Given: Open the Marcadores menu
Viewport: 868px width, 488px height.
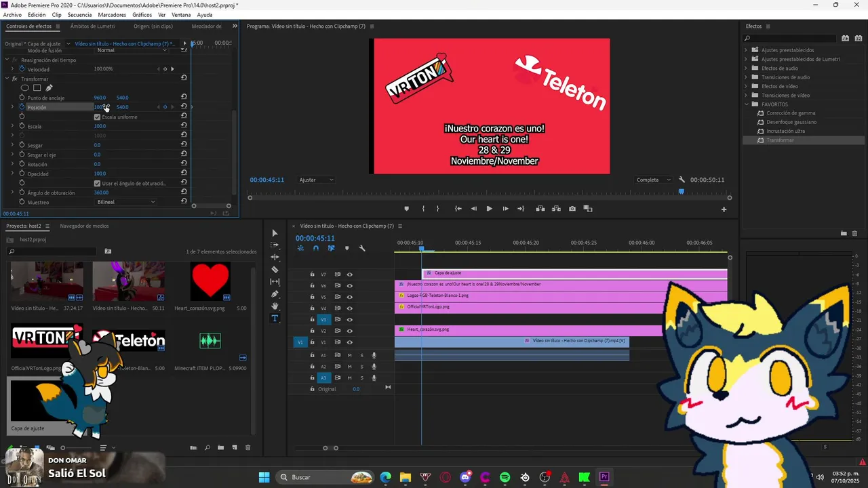Looking at the screenshot, I should tap(112, 14).
